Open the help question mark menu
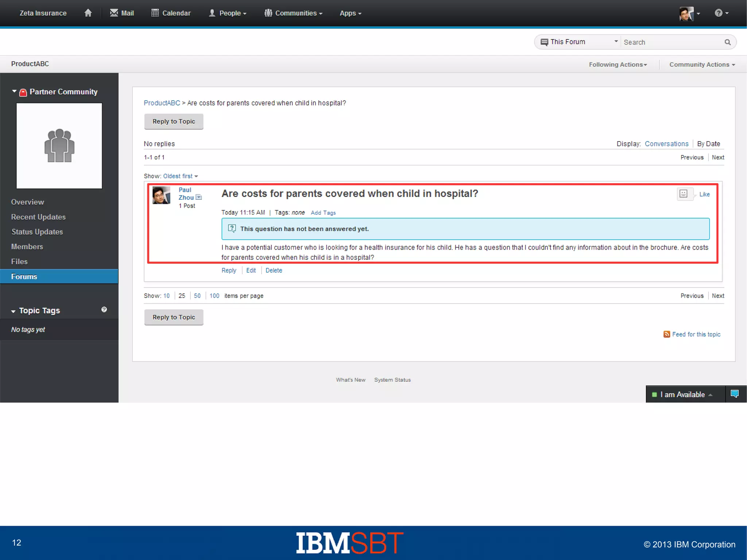Screen dimensions: 747x560 pyautogui.click(x=721, y=13)
